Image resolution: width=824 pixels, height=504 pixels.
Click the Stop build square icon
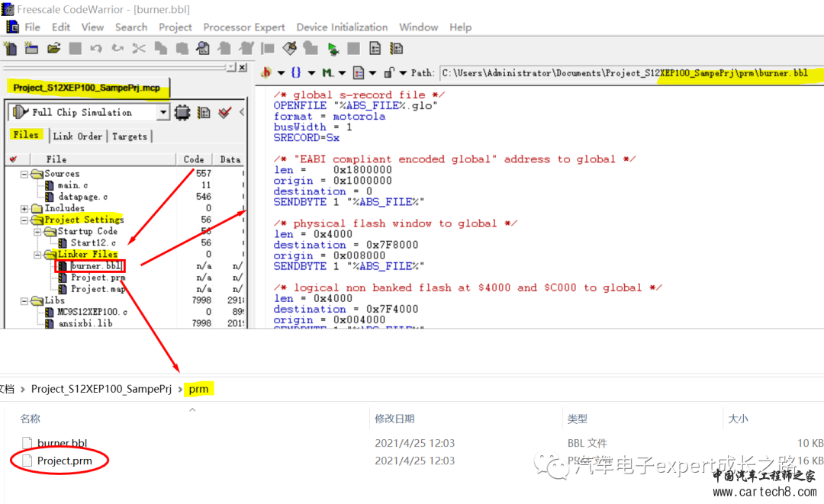(354, 49)
